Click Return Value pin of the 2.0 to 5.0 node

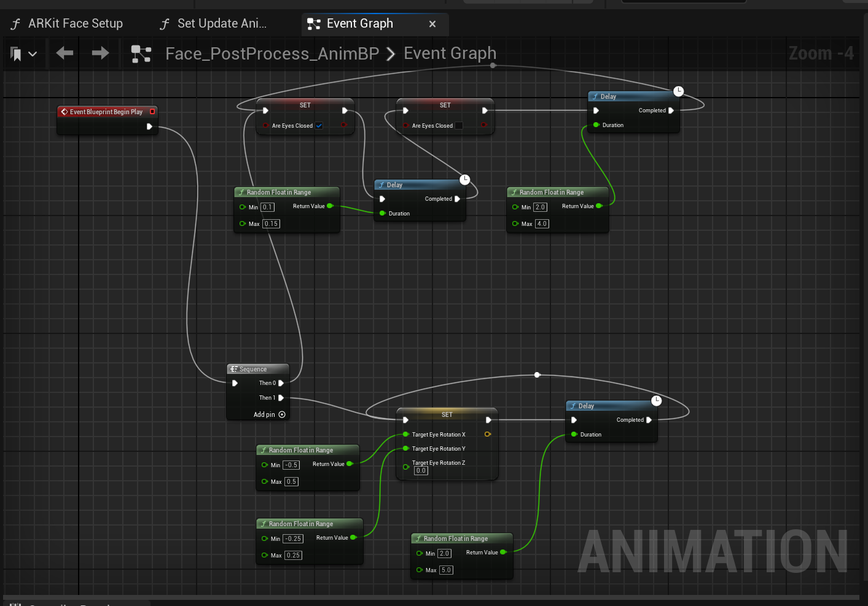(503, 553)
